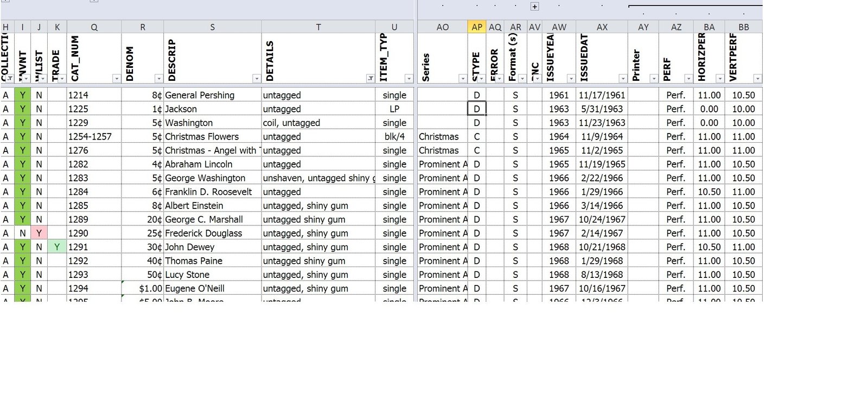868x393 pixels.
Task: Select the blk/4 item type cell
Action: click(x=394, y=137)
